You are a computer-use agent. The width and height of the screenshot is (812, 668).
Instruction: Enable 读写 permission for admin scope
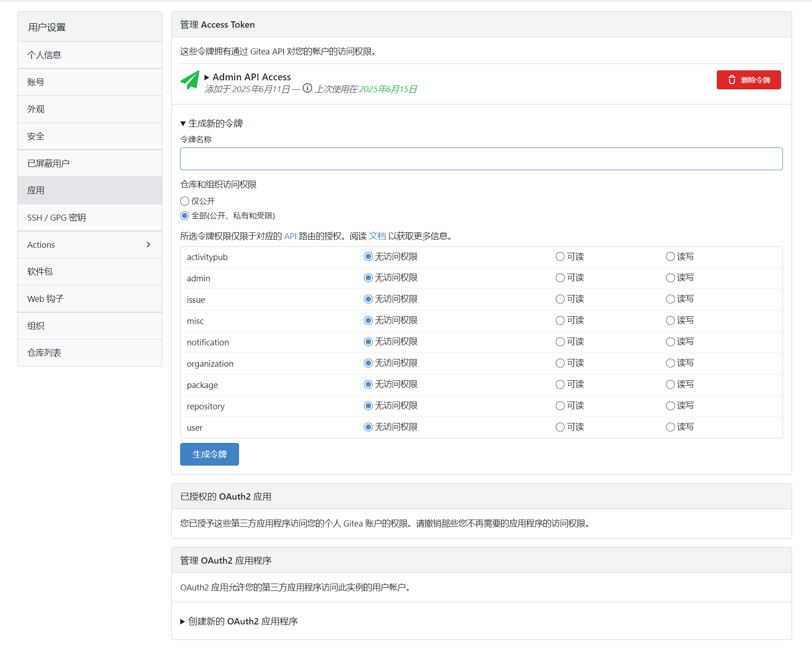[x=670, y=277]
